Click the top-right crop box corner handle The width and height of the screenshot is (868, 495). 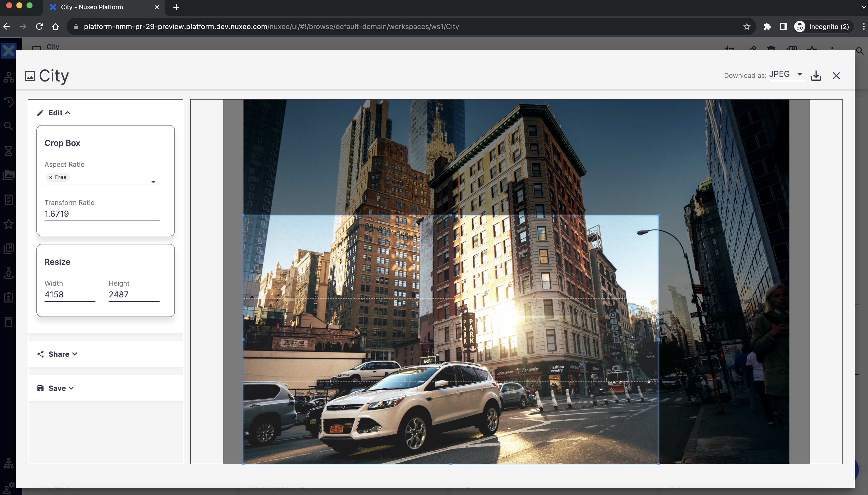(x=658, y=215)
